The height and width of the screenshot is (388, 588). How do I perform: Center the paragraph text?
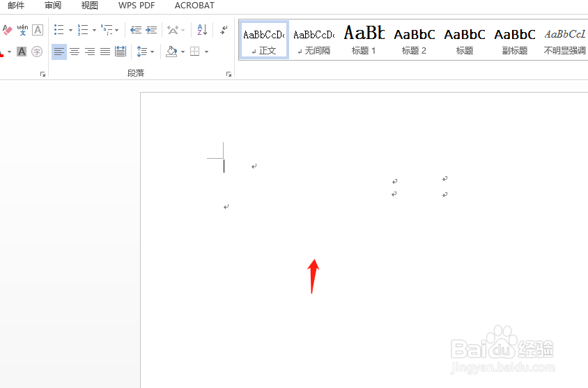tap(75, 52)
